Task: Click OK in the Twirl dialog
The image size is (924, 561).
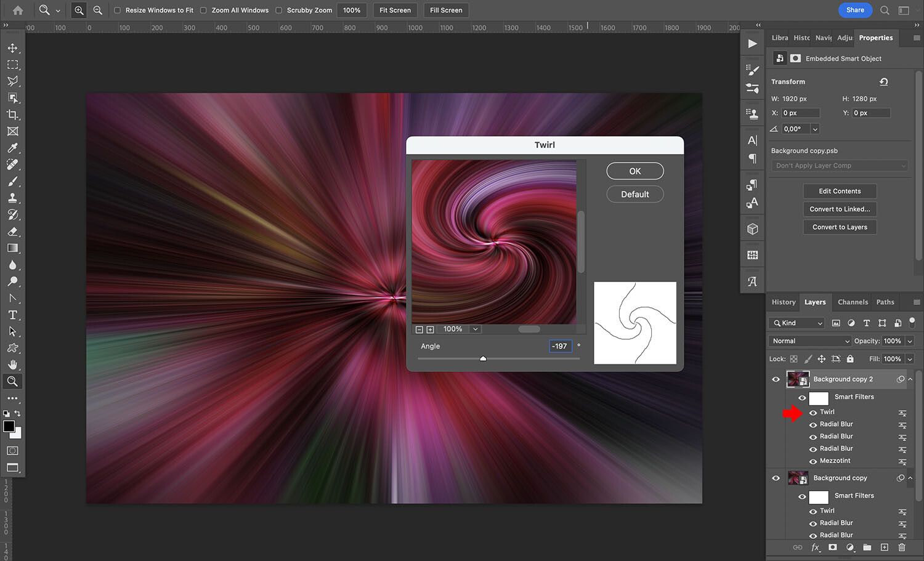Action: [x=634, y=171]
